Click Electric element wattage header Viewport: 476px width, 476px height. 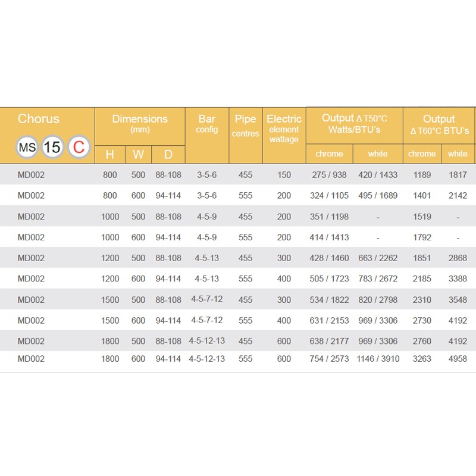[x=284, y=129]
